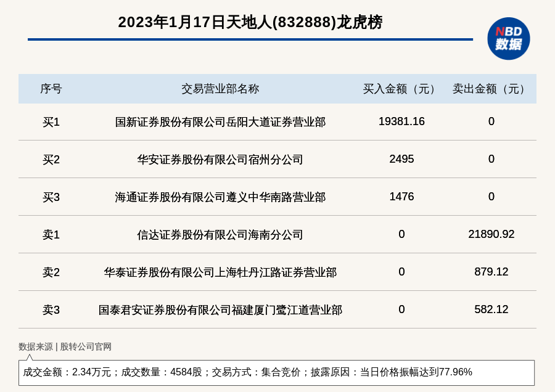The width and height of the screenshot is (555, 392).
Task: Click the 成交金额：2.34万元 summary note box
Action: 276,372
